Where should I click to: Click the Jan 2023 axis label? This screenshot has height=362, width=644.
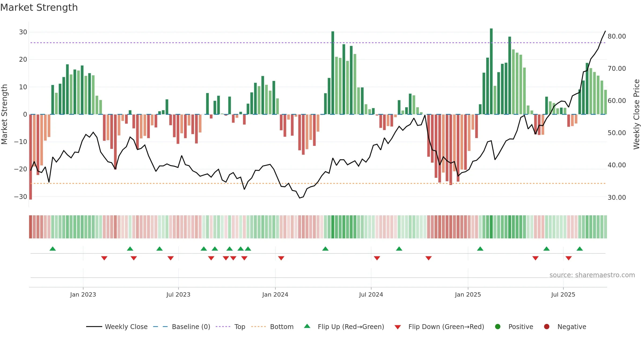83,294
